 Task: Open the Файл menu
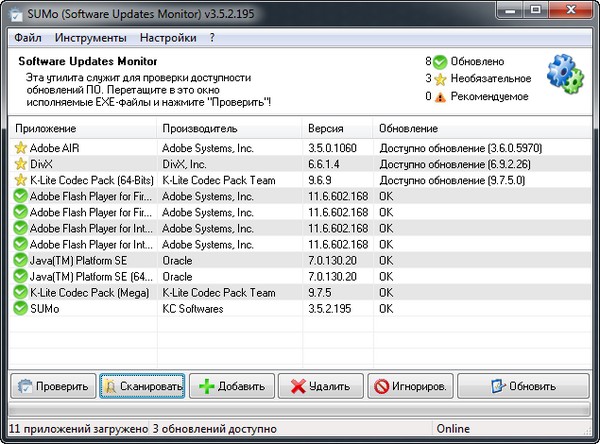(28, 38)
